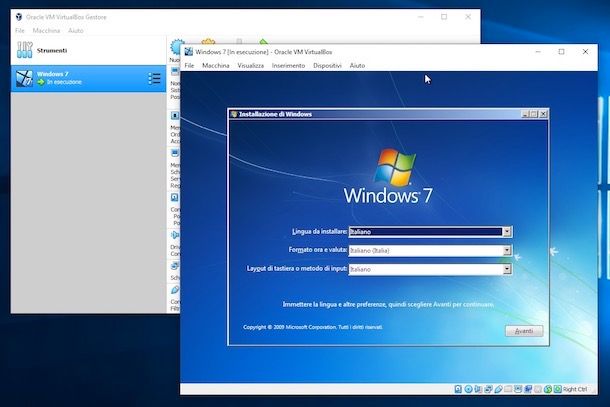Viewport: 610px width, 407px height.
Task: Click the VirtualBox icon in the VM title bar
Action: click(x=189, y=52)
